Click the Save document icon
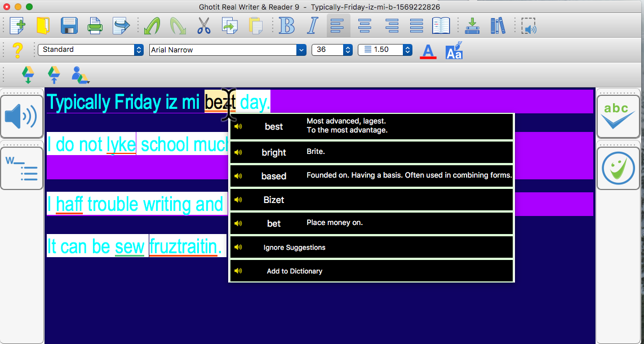Screen dimensions: 644x344 click(69, 25)
